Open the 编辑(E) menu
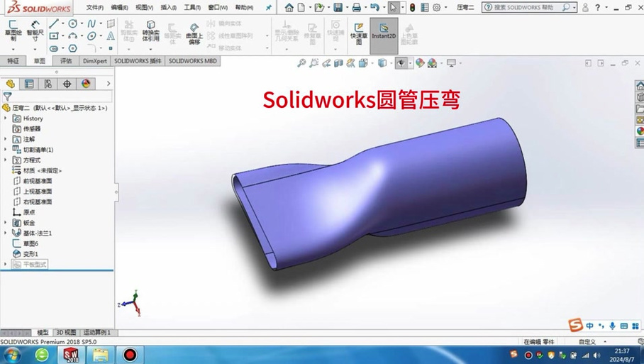Viewport: 644px width, 364px height. [x=120, y=7]
